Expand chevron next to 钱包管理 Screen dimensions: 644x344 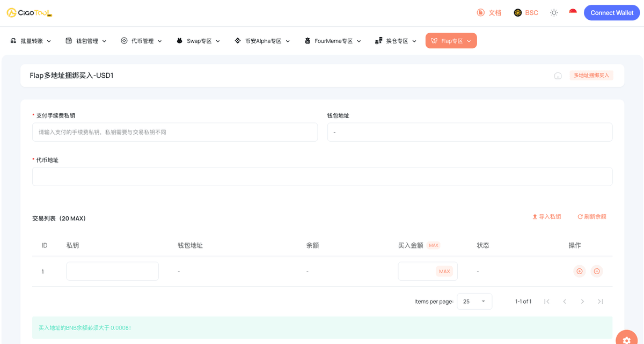click(104, 41)
